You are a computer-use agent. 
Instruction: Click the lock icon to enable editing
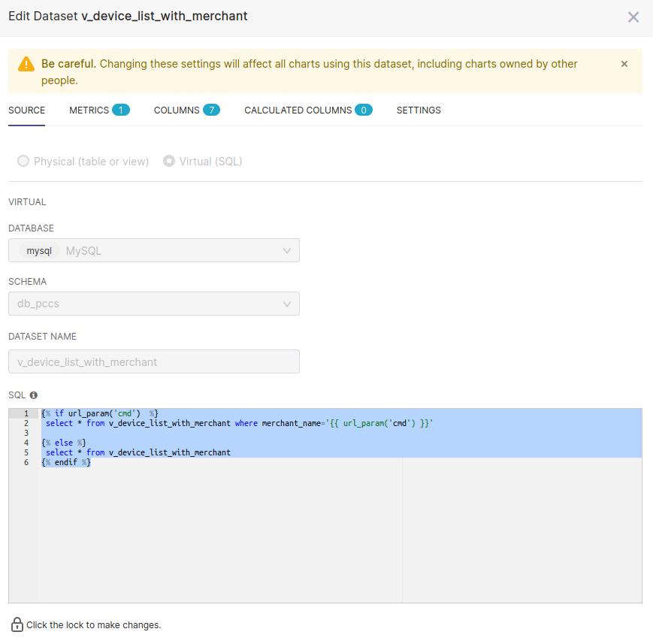[x=17, y=624]
